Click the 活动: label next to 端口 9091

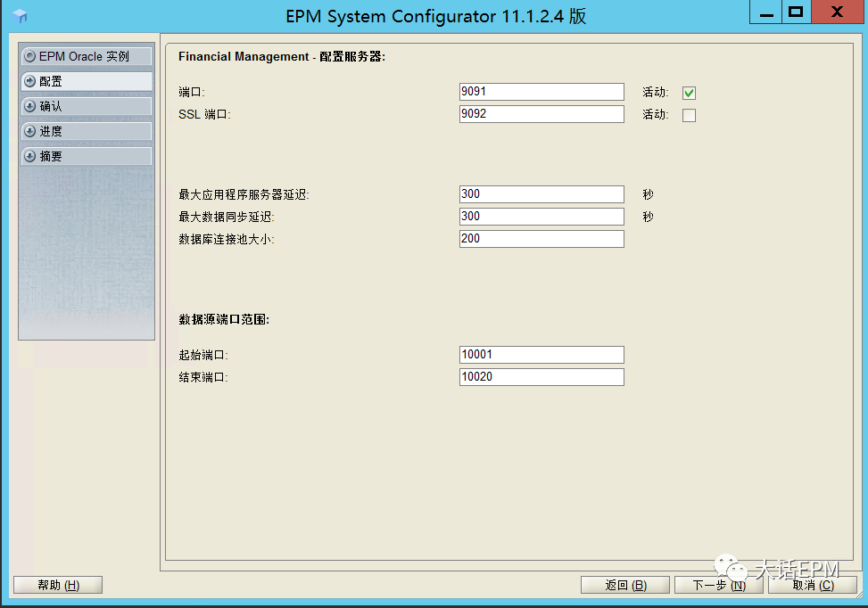tap(656, 93)
